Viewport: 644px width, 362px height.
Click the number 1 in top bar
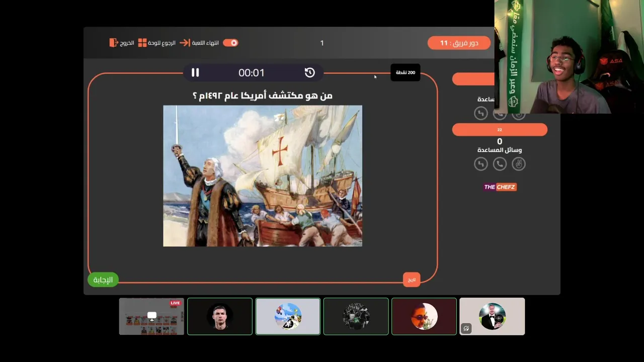tap(322, 43)
